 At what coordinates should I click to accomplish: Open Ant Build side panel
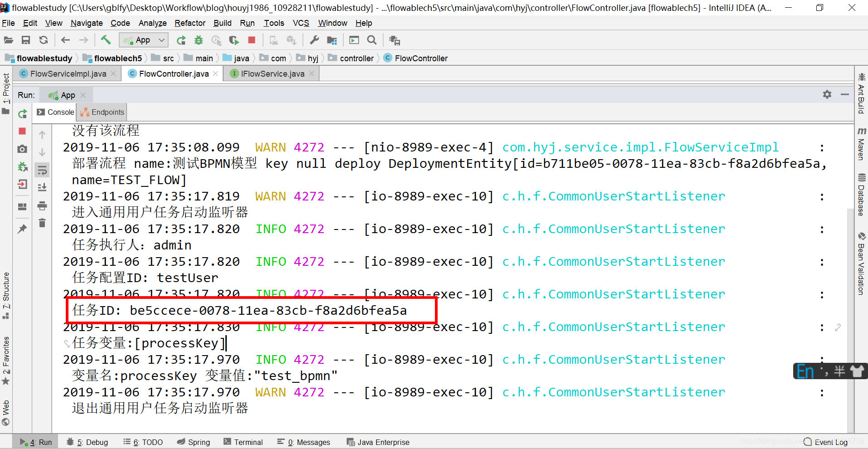click(861, 93)
